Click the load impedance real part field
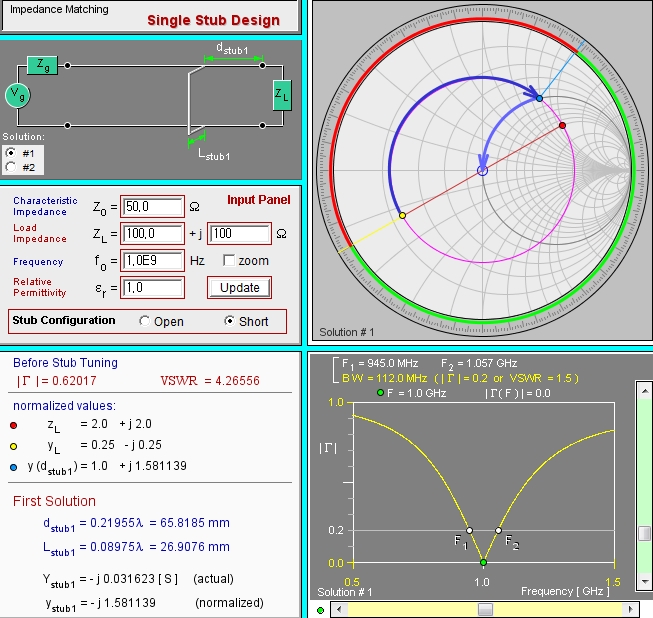This screenshot has height=618, width=653. point(152,234)
